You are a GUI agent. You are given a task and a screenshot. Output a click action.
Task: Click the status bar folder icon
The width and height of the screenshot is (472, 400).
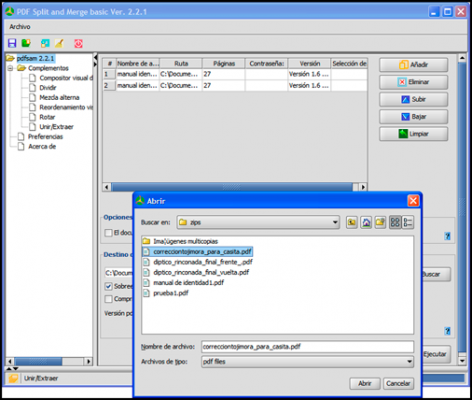click(x=13, y=378)
